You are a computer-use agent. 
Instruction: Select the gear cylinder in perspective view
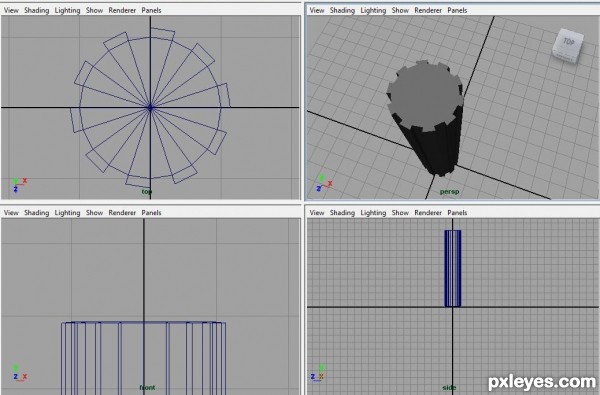point(426,115)
